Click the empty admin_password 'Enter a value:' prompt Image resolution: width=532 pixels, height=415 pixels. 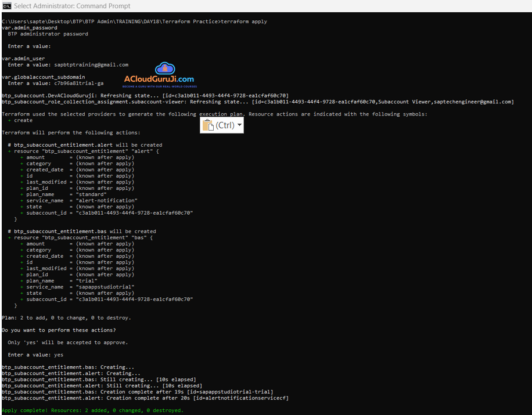coord(29,46)
